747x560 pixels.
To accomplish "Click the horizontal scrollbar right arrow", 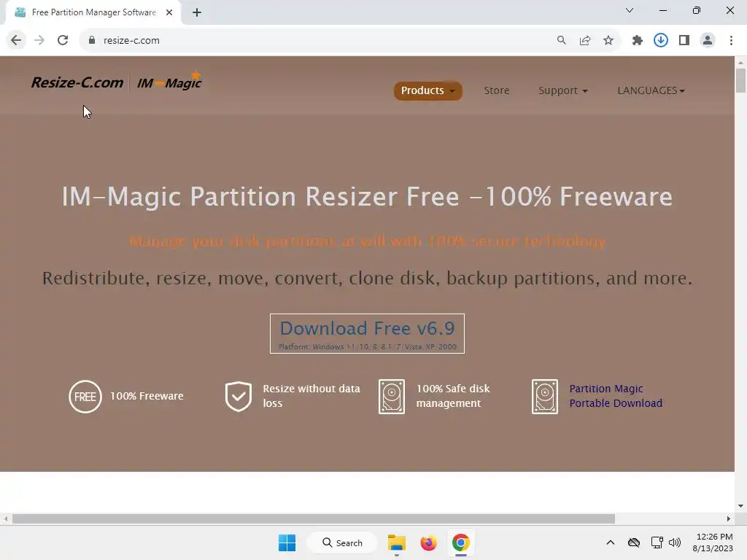I will click(x=729, y=518).
